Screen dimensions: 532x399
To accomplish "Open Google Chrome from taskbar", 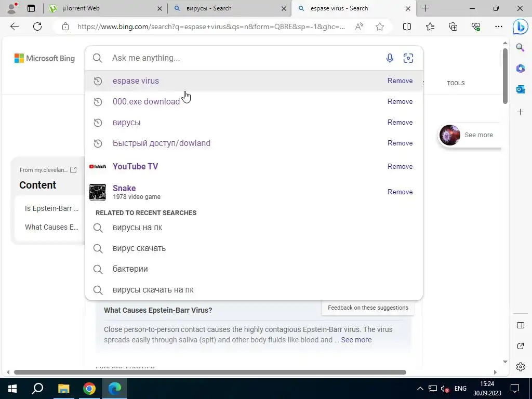I will tap(89, 389).
